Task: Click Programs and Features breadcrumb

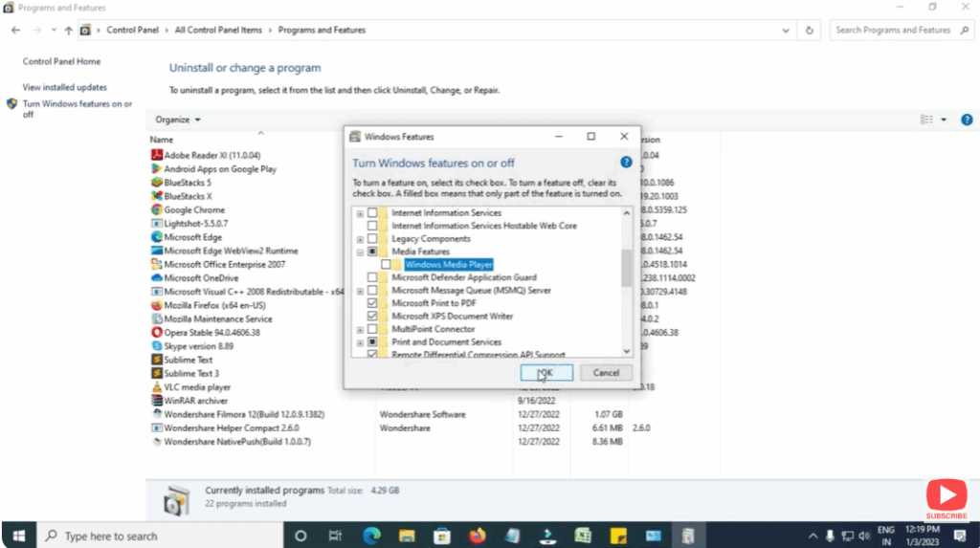Action: (322, 30)
